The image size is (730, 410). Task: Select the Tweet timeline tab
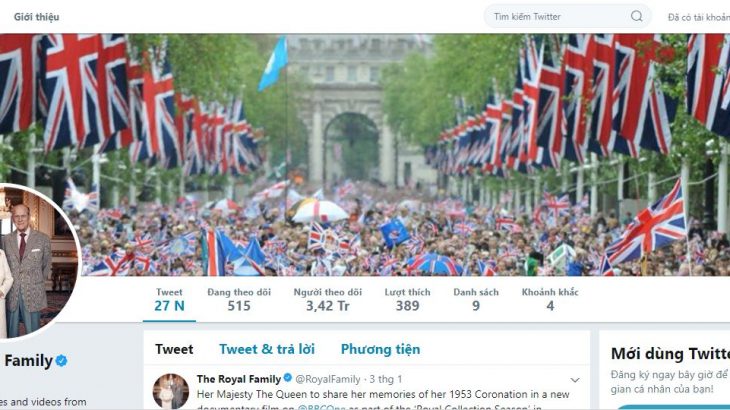(x=174, y=349)
